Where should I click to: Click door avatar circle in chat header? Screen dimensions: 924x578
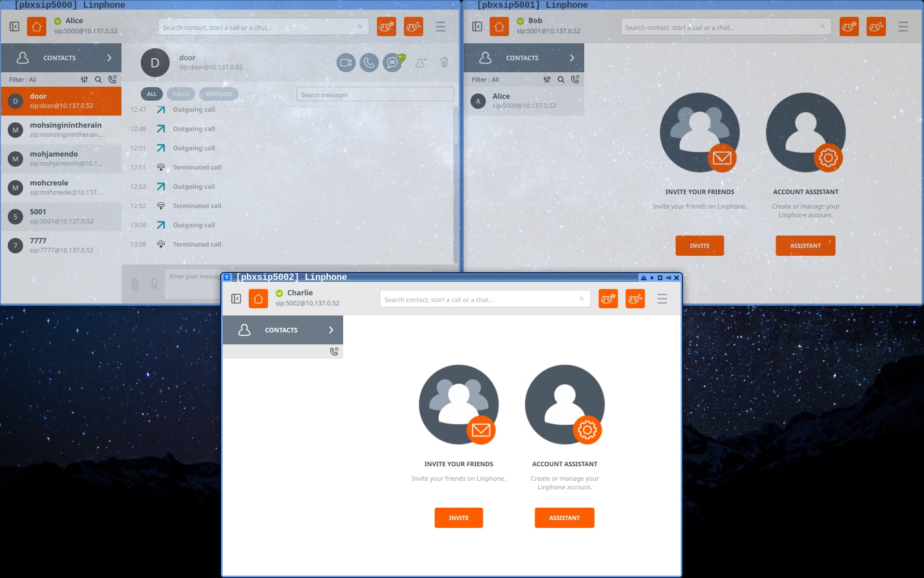[x=155, y=63]
